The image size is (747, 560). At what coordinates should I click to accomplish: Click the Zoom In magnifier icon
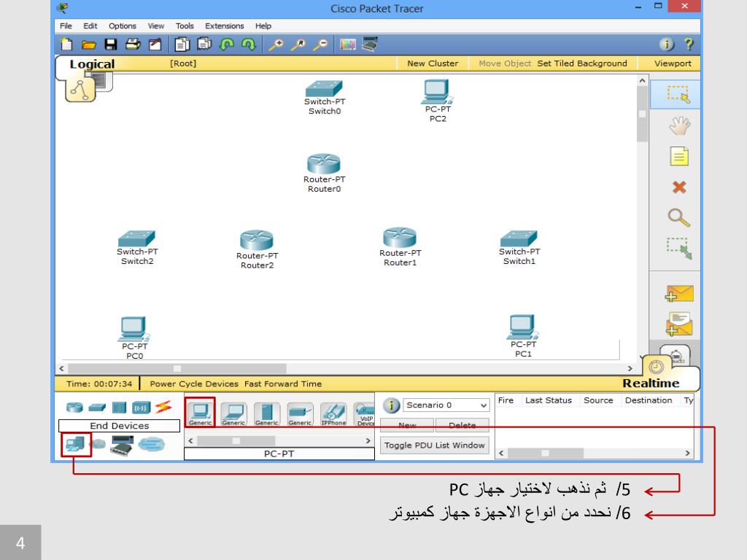(275, 44)
